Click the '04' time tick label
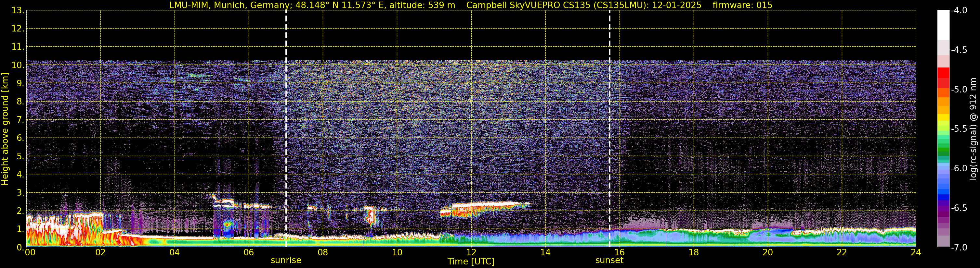This screenshot has height=268, width=980. (175, 252)
